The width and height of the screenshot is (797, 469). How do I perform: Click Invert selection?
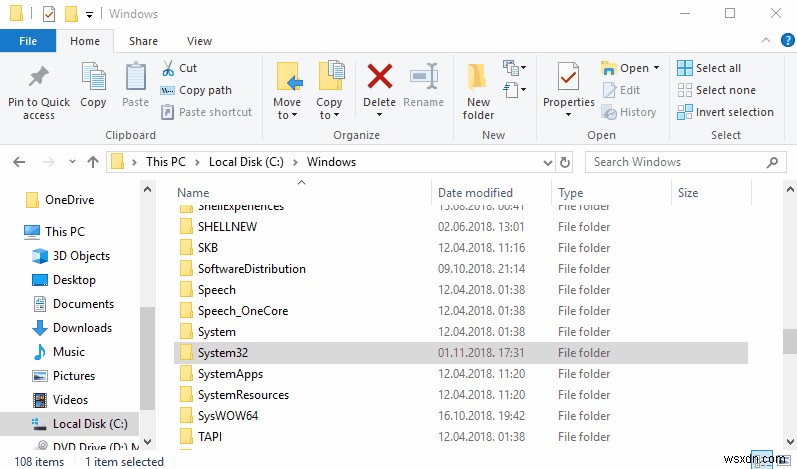(725, 112)
